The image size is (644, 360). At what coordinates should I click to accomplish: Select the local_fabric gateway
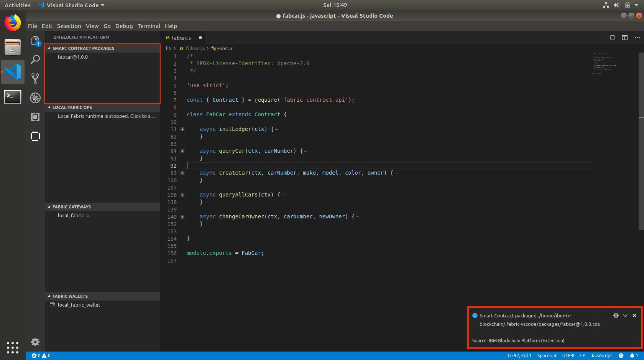[102, 215]
